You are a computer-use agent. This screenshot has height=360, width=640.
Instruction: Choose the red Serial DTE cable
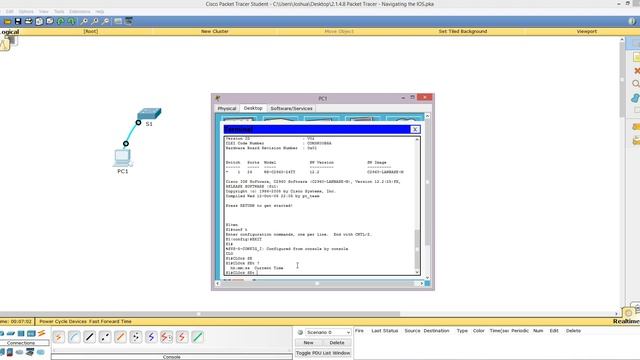click(x=182, y=337)
